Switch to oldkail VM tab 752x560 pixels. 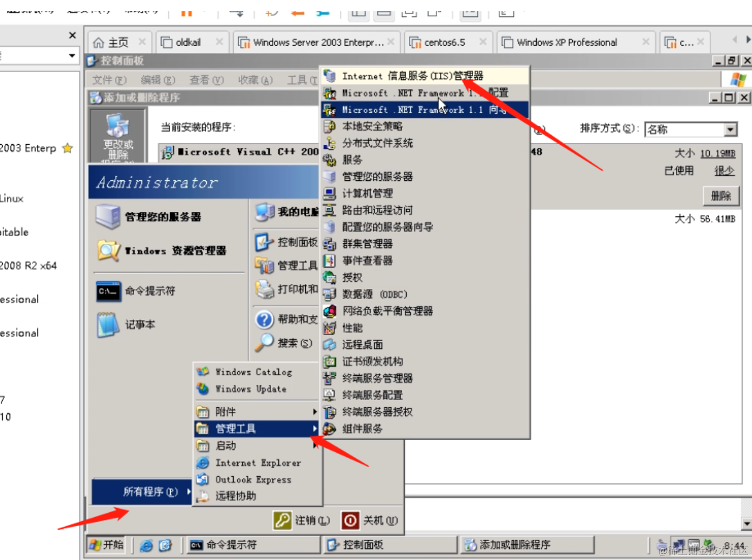[x=192, y=42]
